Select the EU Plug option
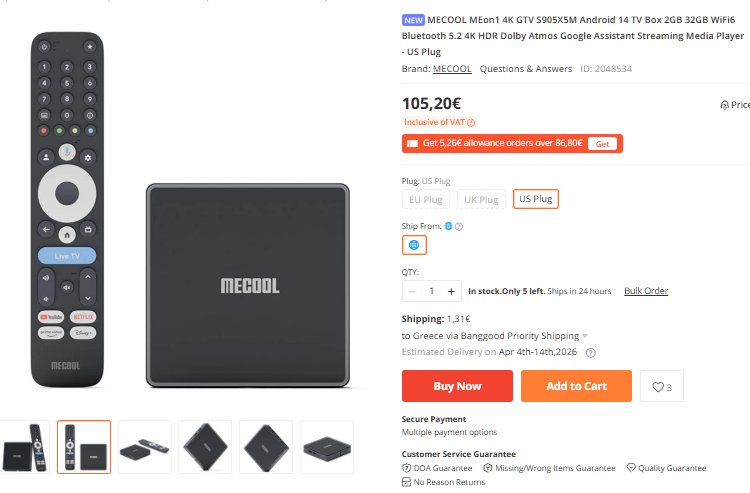 pyautogui.click(x=426, y=199)
